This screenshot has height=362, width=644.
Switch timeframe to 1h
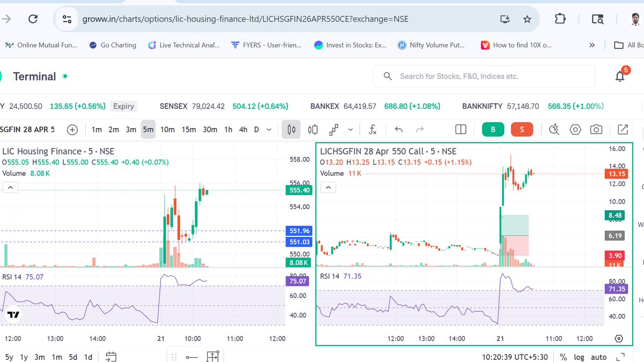tap(228, 129)
